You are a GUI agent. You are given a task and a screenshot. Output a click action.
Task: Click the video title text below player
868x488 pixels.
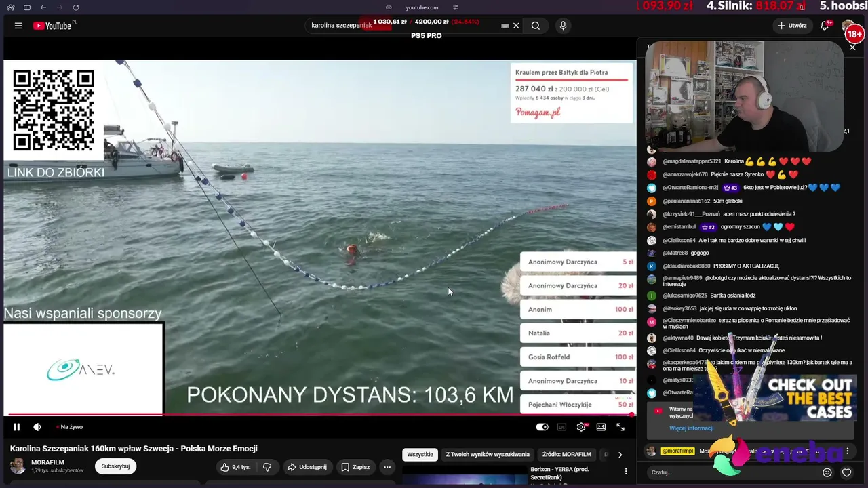click(134, 449)
